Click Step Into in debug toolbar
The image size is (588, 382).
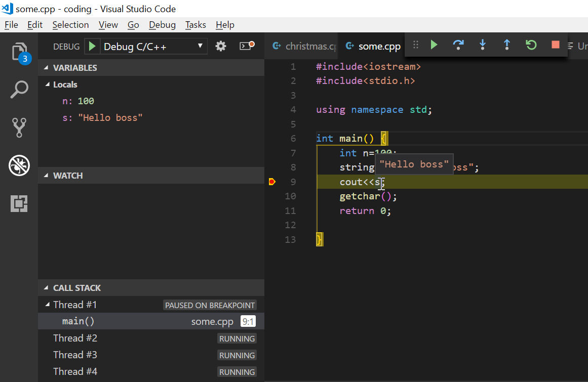coord(483,45)
